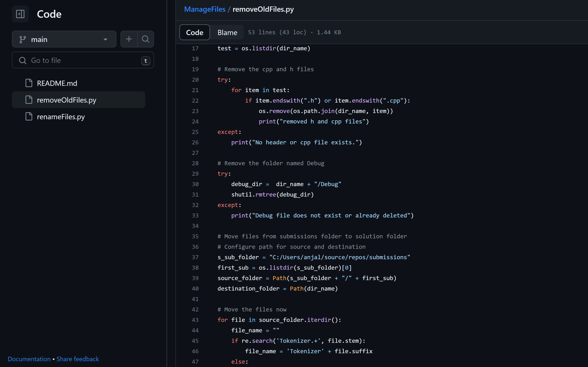The image size is (588, 367).
Task: Open the ManageFiles breadcrumb link
Action: click(204, 9)
